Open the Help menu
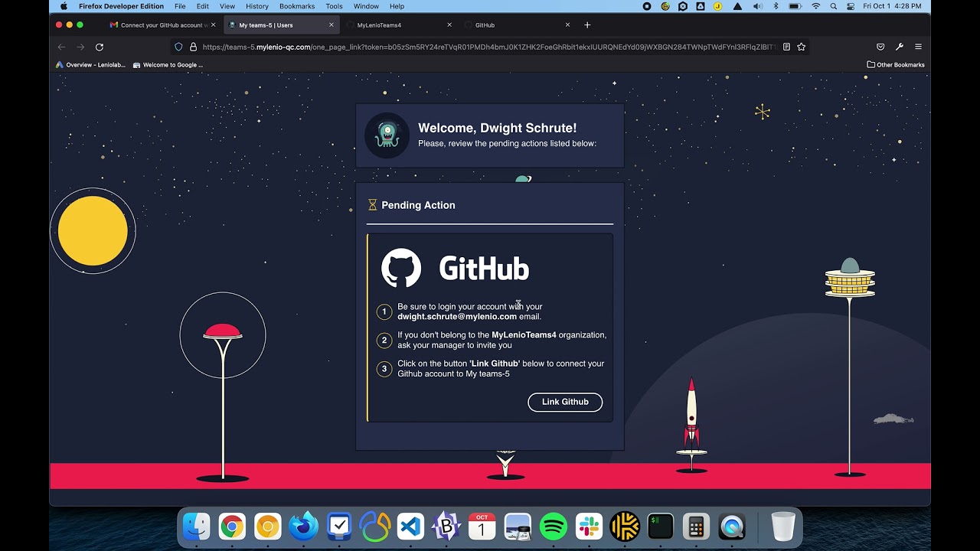The width and height of the screenshot is (980, 551). [x=397, y=6]
